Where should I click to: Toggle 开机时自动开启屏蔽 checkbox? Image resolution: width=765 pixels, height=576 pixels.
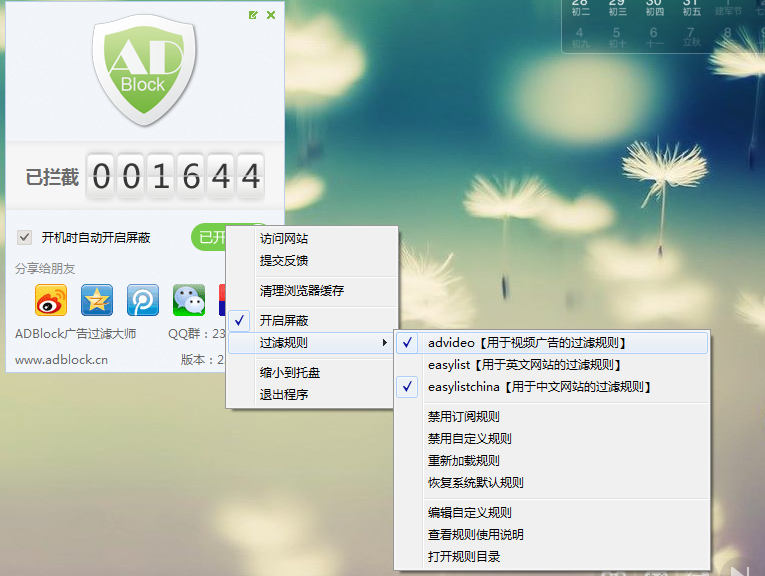pos(24,238)
